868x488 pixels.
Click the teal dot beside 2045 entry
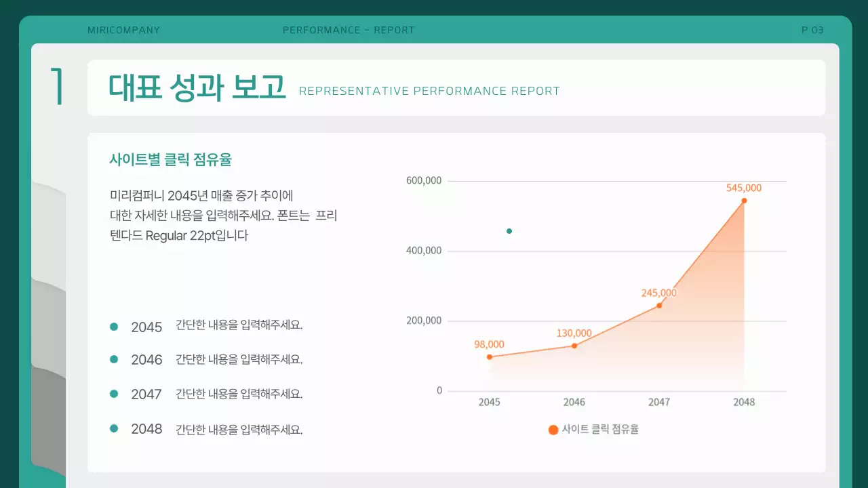113,326
